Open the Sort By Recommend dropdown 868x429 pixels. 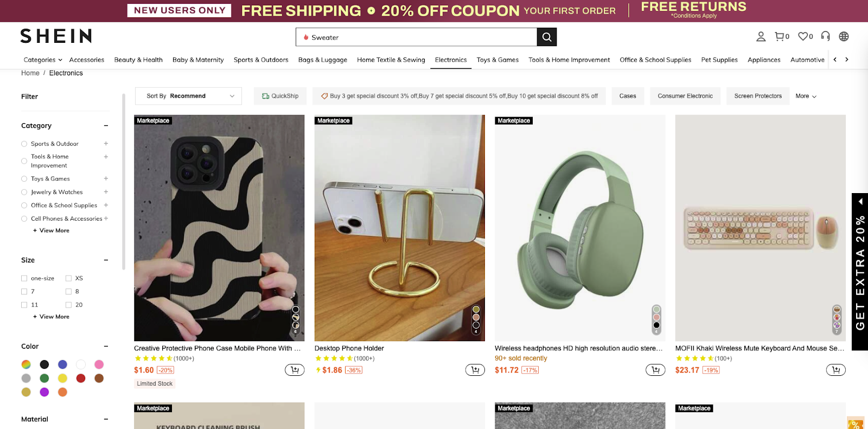pos(188,95)
